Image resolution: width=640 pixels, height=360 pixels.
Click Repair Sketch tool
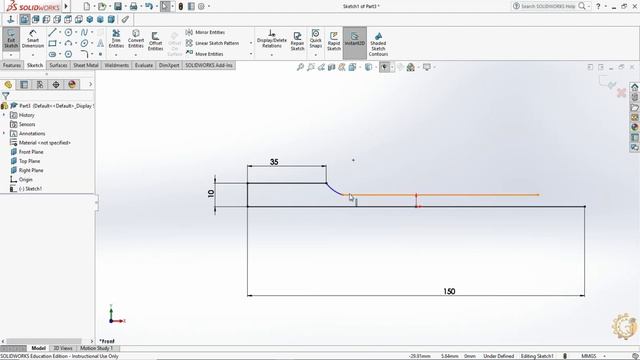click(297, 41)
